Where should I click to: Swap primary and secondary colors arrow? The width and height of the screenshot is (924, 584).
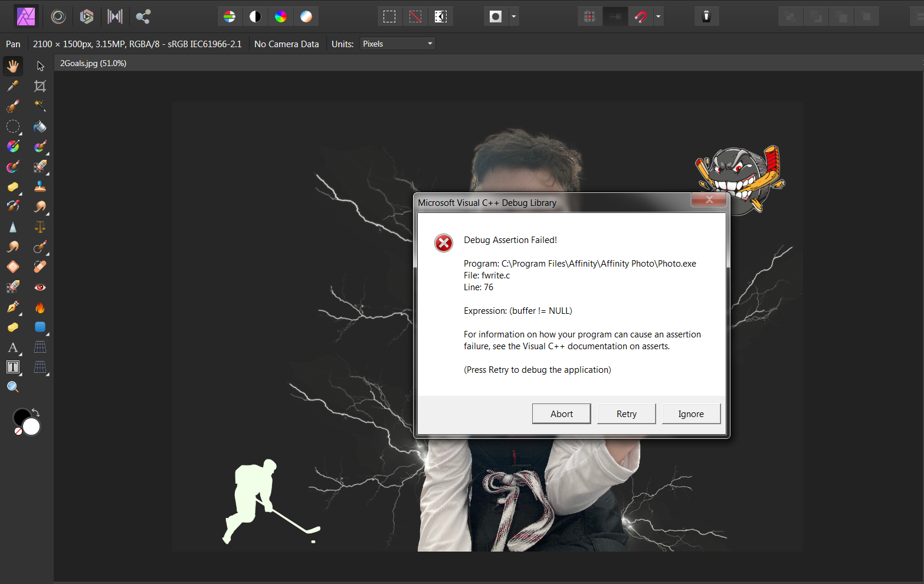(35, 412)
